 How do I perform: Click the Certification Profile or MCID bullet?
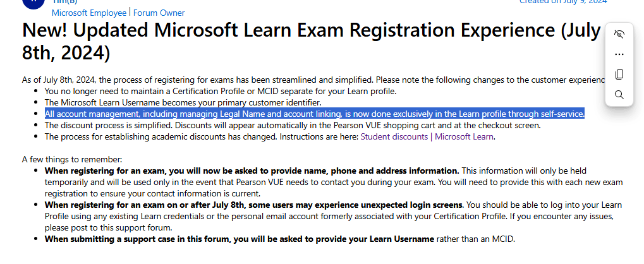[220, 91]
